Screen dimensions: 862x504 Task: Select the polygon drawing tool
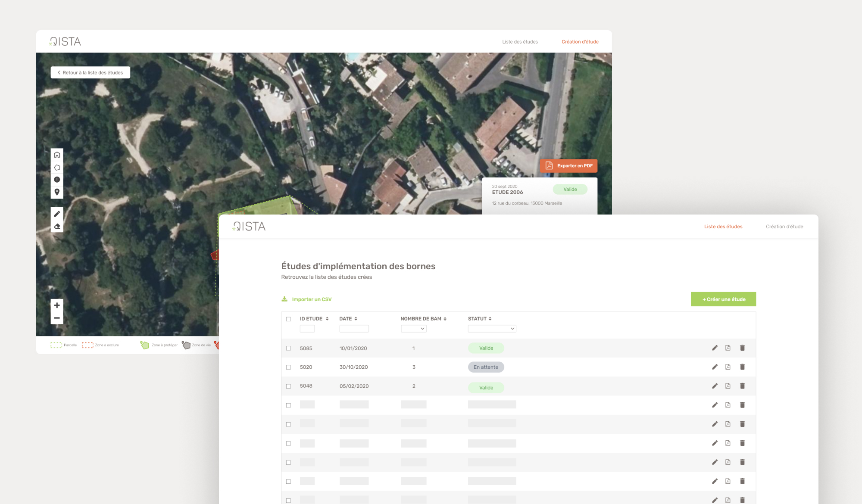coord(57,168)
